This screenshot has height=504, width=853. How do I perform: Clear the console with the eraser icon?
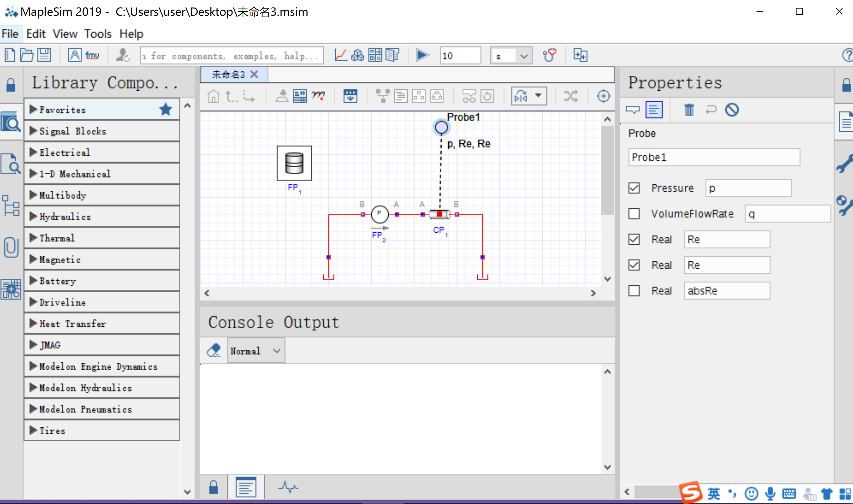(x=214, y=351)
